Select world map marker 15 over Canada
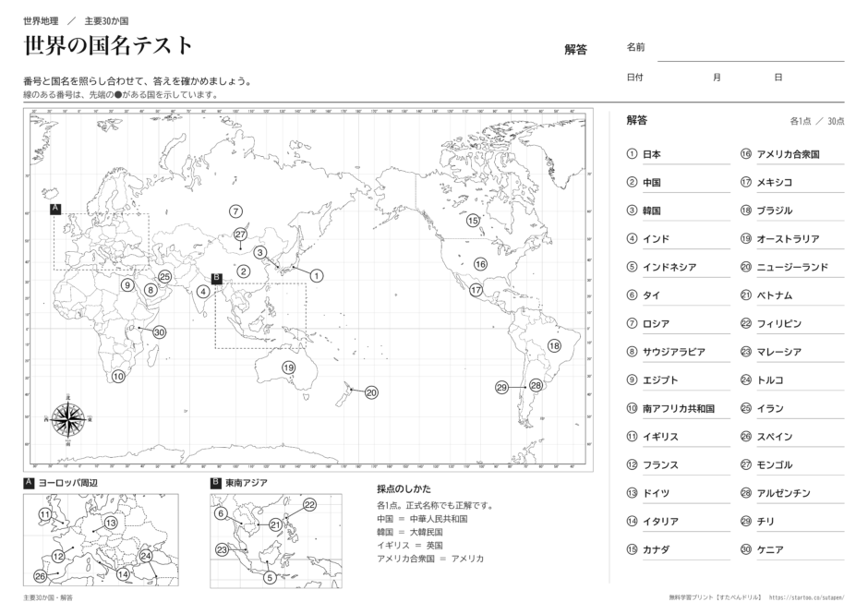Image resolution: width=868 pixels, height=614 pixels. pos(473,221)
